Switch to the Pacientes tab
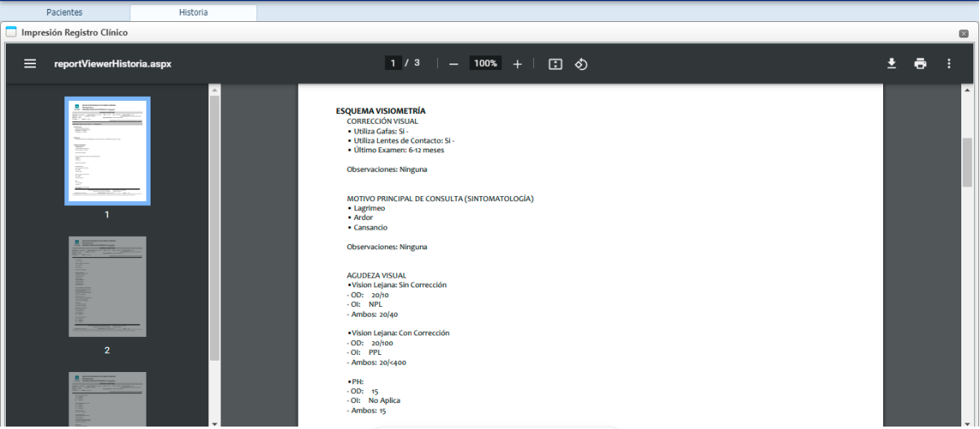 (x=64, y=12)
